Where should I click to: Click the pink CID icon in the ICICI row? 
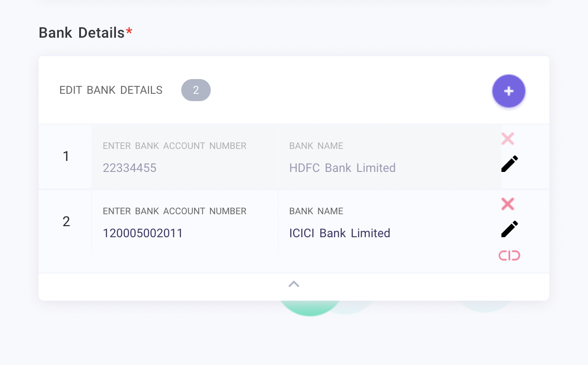point(509,255)
